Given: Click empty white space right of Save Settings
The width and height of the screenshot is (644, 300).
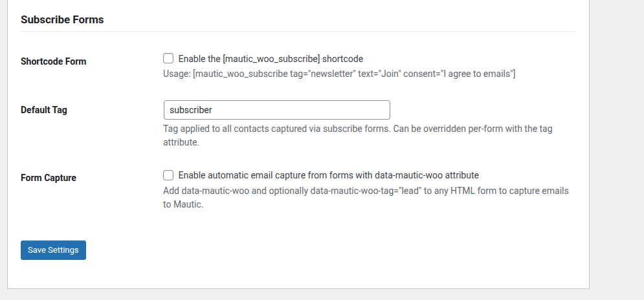Looking at the screenshot, I should click(x=324, y=250).
